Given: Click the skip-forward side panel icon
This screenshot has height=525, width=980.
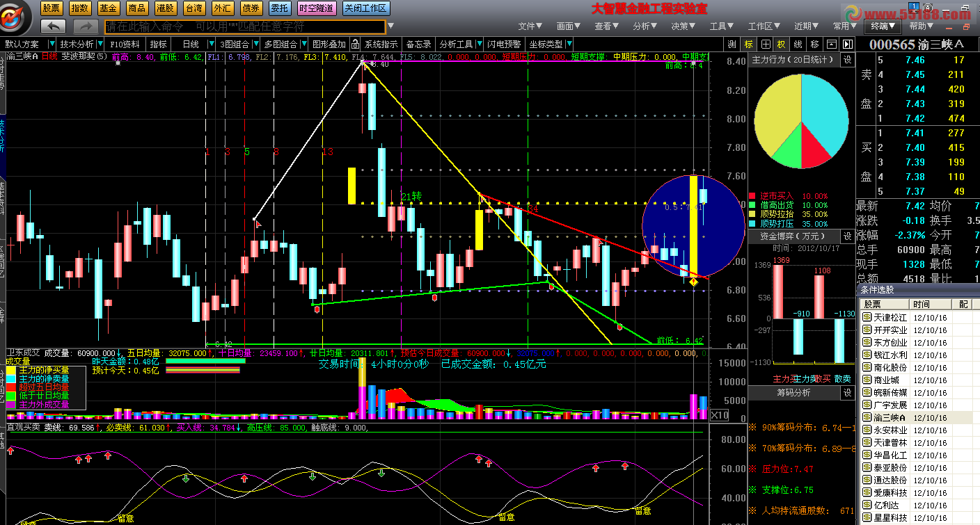Looking at the screenshot, I should click(x=846, y=44).
